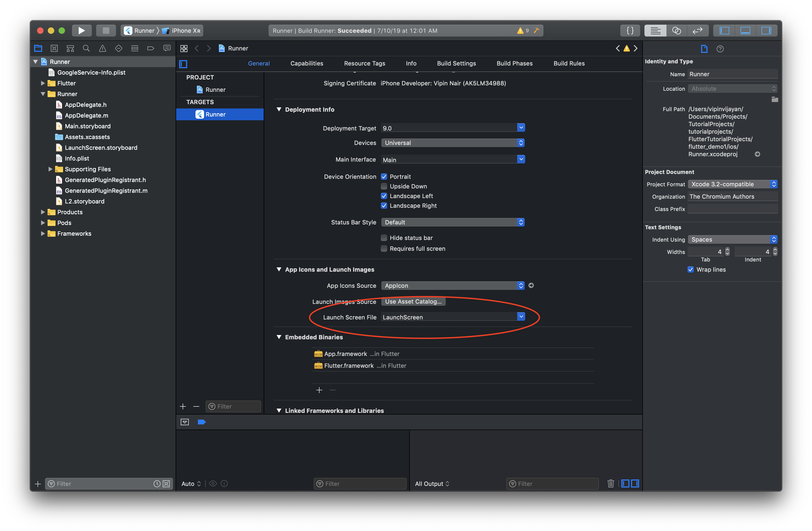The image size is (812, 531).
Task: Increase the Tab width stepper
Action: click(727, 250)
